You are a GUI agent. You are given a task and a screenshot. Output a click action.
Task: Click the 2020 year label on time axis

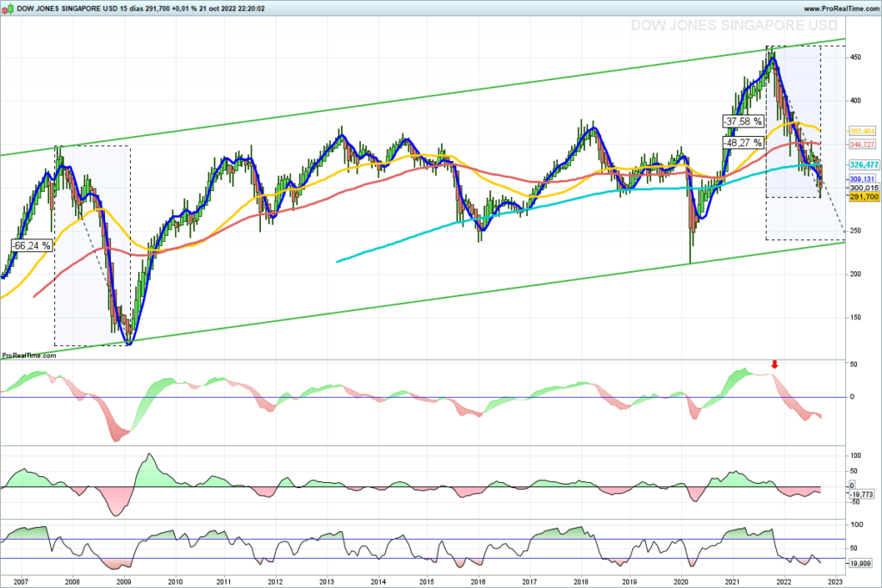pyautogui.click(x=681, y=582)
